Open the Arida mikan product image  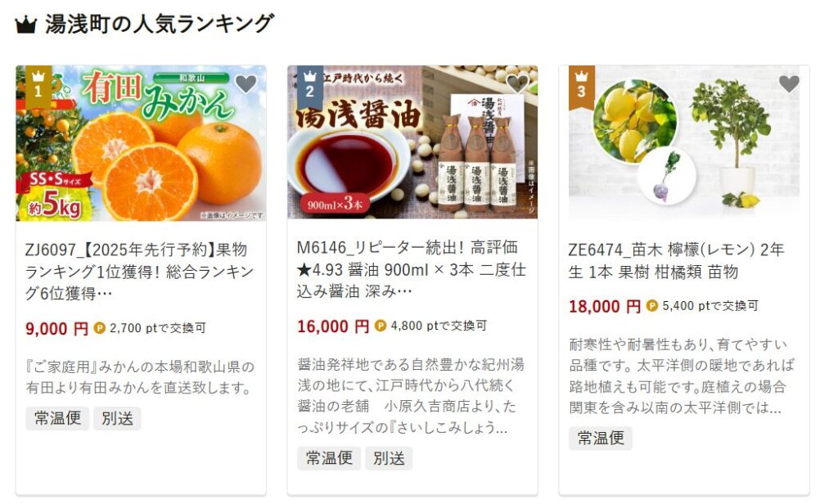pos(141,143)
